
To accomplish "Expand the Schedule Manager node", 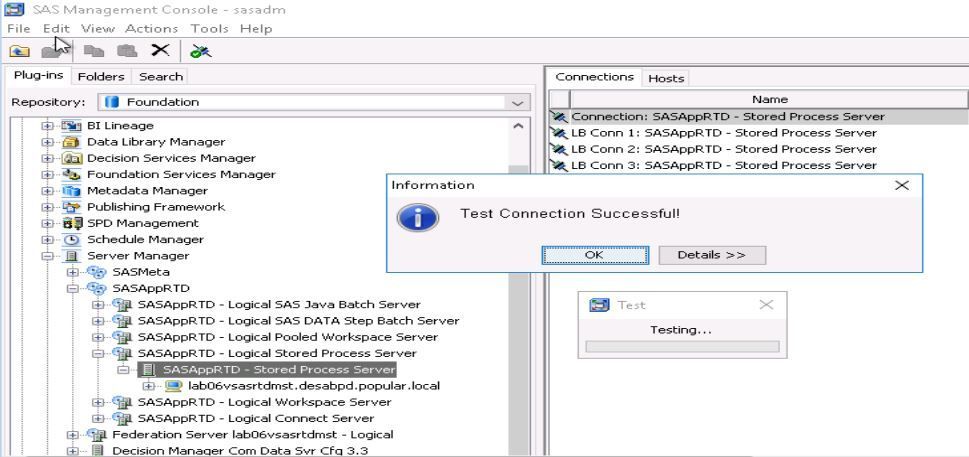I will click(47, 240).
